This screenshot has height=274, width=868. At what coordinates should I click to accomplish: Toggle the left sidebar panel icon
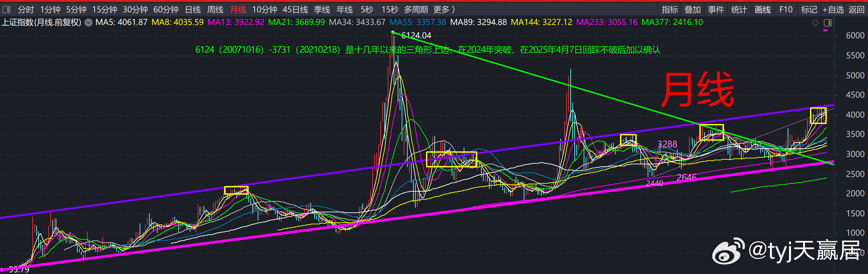(6, 9)
